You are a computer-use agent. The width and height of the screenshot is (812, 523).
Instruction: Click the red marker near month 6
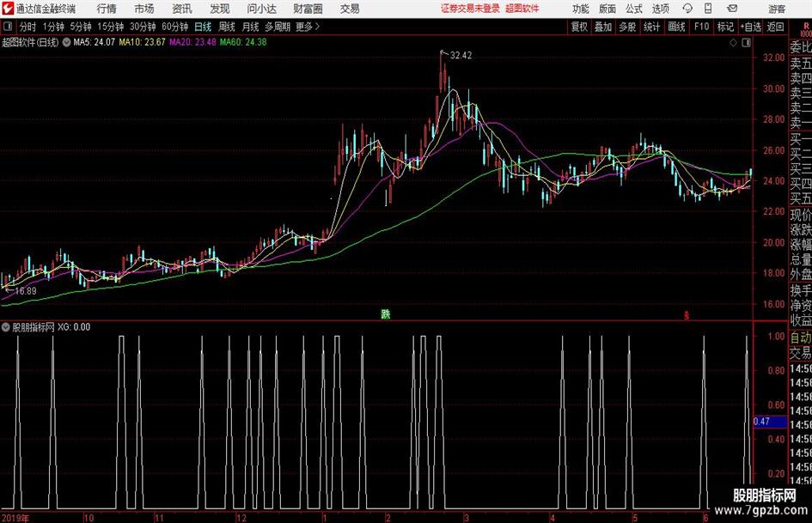pyautogui.click(x=687, y=315)
